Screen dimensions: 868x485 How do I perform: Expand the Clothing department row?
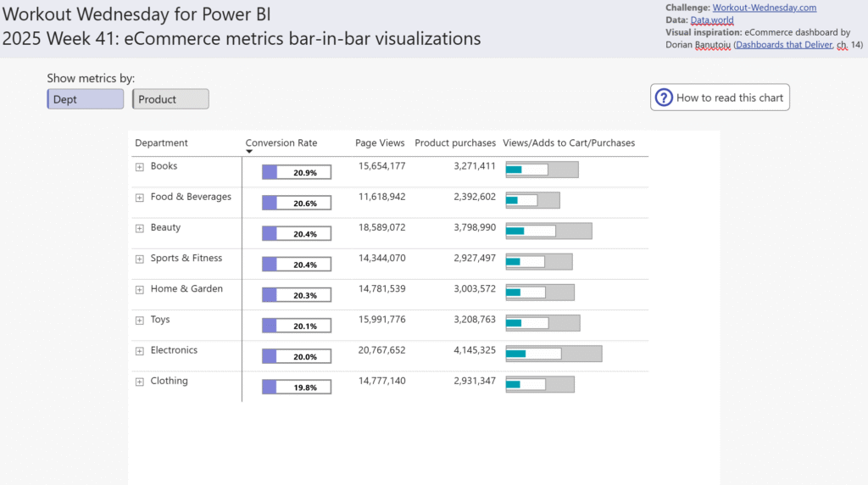140,382
